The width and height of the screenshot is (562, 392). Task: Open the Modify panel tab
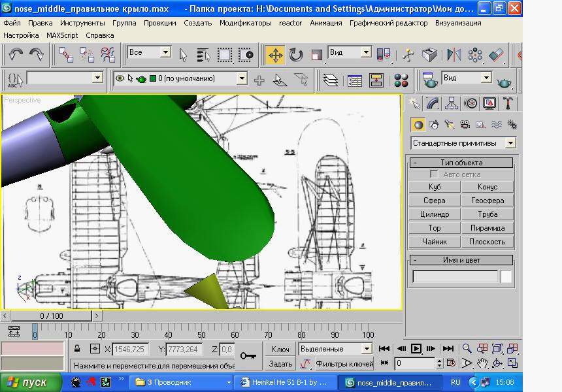pyautogui.click(x=433, y=103)
